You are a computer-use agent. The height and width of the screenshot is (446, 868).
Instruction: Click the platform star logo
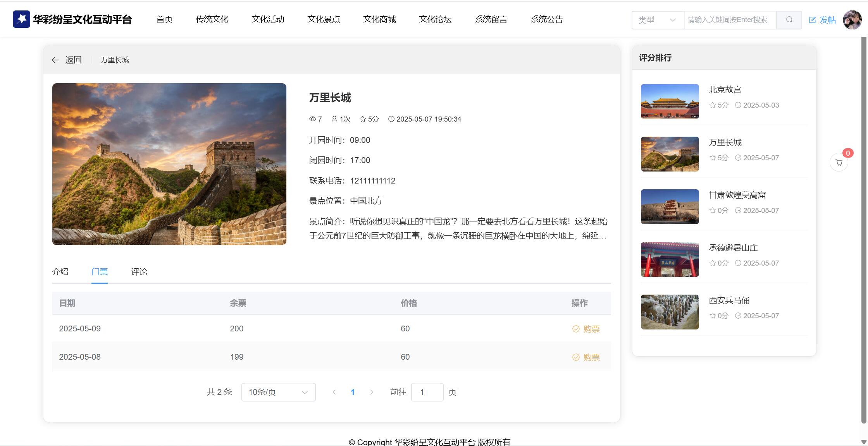point(21,19)
